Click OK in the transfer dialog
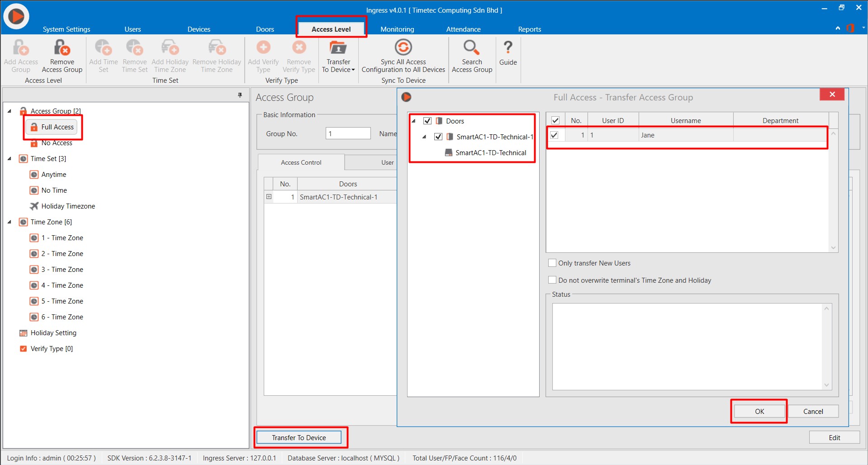Screen dimensions: 868x465 759,411
